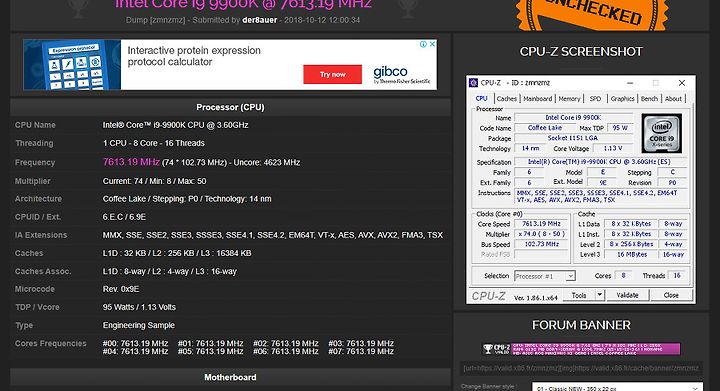Open the Bench tab in CPU-Z
This screenshot has width=720, height=391.
pyautogui.click(x=649, y=99)
